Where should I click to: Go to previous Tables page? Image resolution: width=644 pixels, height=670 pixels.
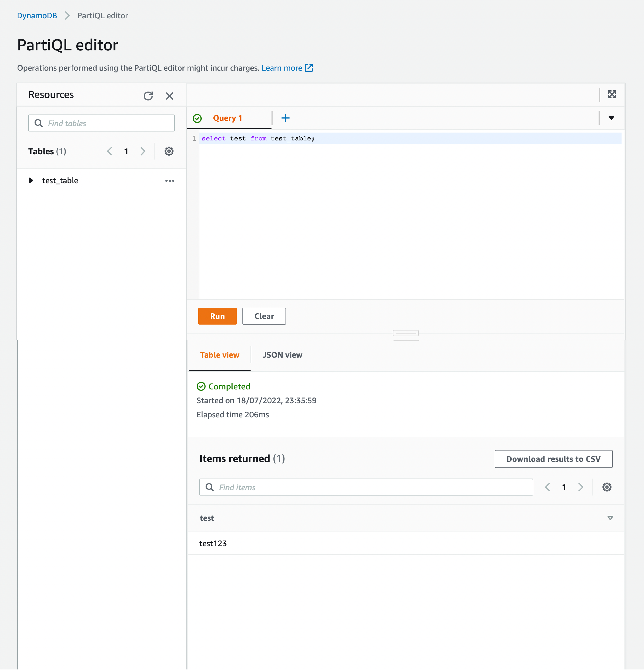(109, 151)
